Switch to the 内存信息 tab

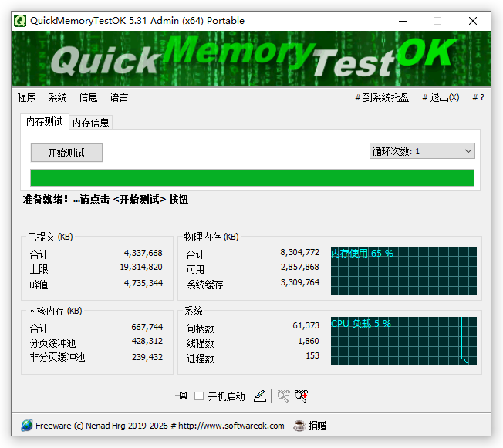tap(91, 122)
